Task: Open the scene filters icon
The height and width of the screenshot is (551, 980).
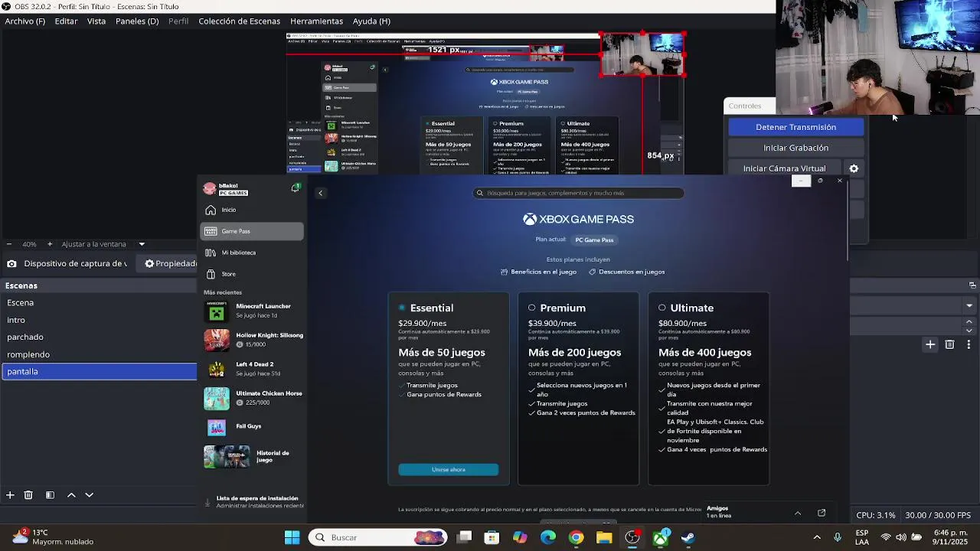Action: point(50,495)
